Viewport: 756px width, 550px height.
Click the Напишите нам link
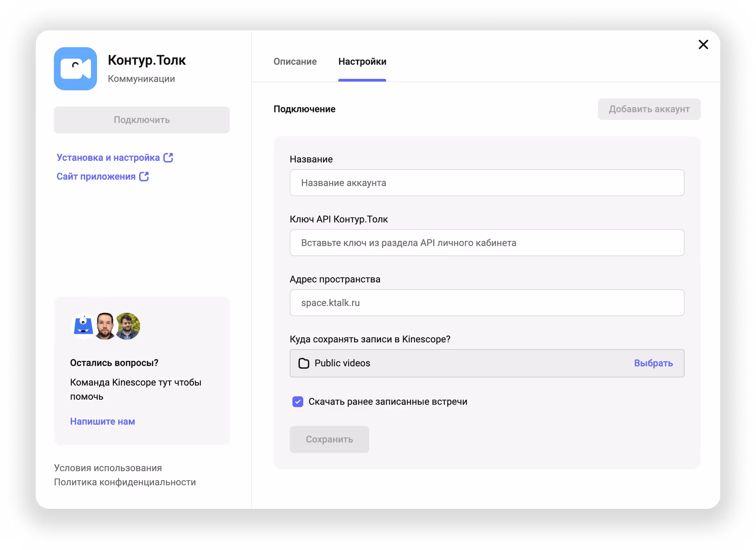tap(102, 421)
